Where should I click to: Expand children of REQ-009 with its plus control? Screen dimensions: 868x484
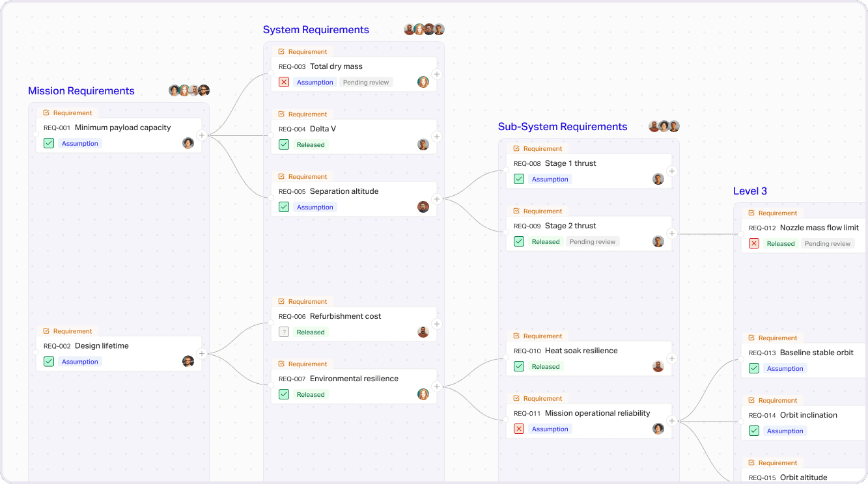(671, 233)
